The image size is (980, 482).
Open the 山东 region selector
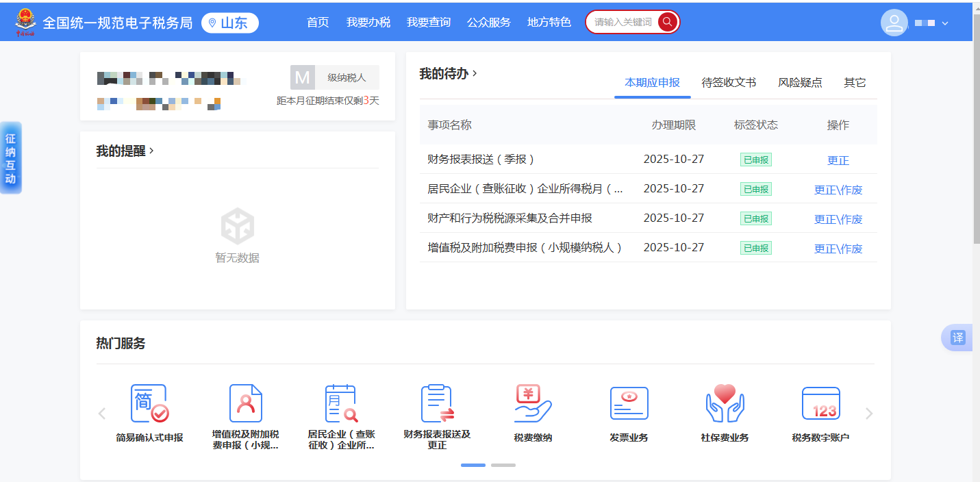point(230,23)
